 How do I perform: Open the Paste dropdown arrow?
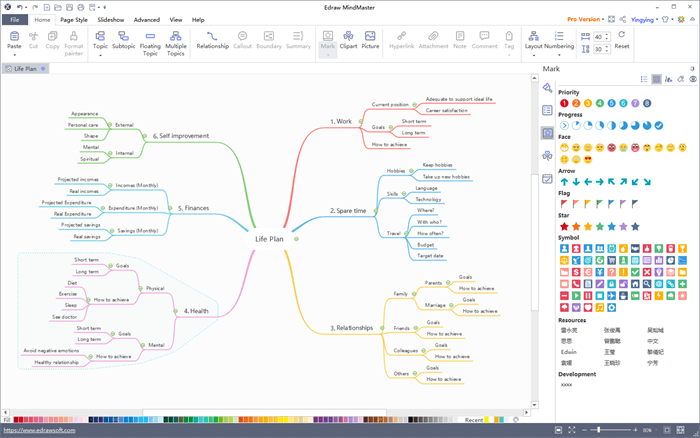click(x=14, y=56)
